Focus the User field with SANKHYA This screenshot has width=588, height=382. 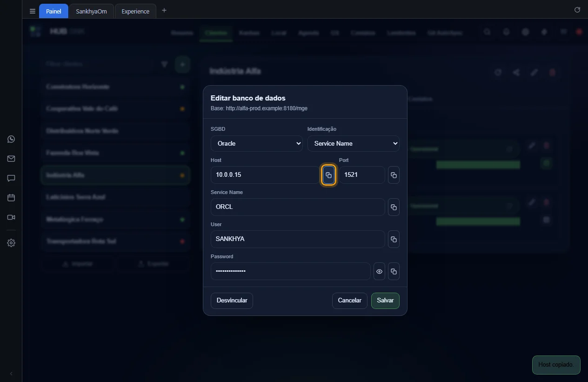click(x=298, y=239)
